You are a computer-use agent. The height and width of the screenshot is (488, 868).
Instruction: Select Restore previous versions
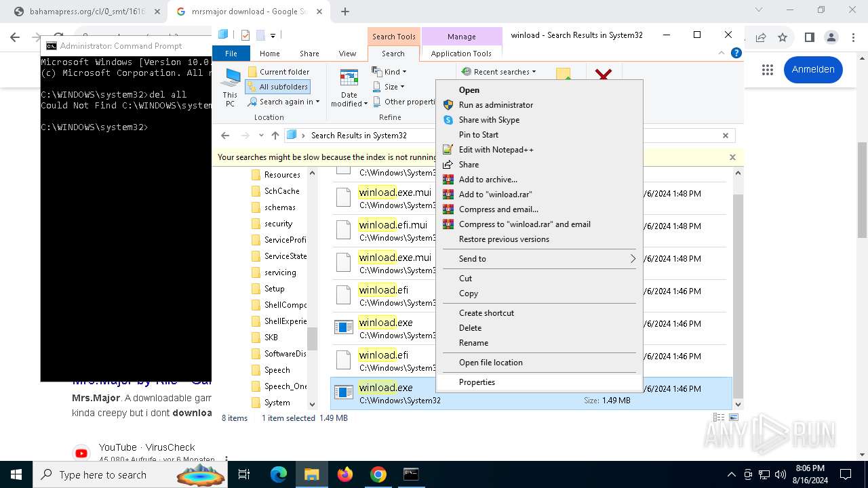click(x=504, y=239)
